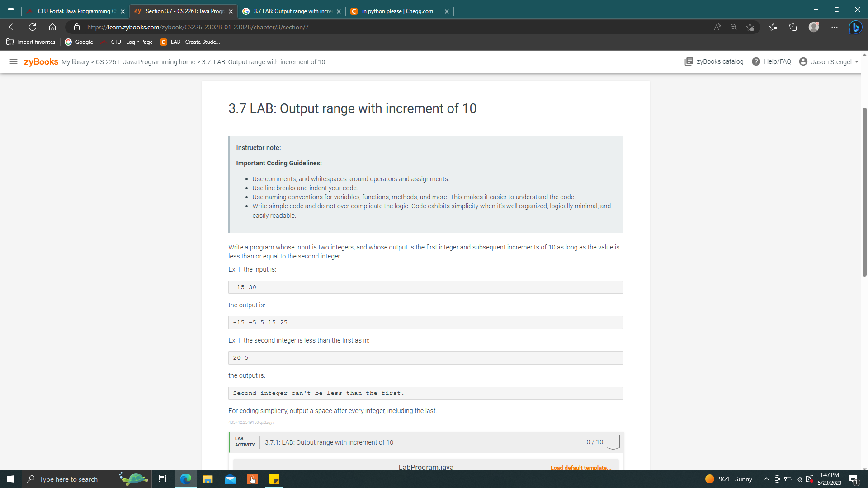Image resolution: width=868 pixels, height=488 pixels.
Task: Open the zyBooks catalog
Action: click(713, 61)
